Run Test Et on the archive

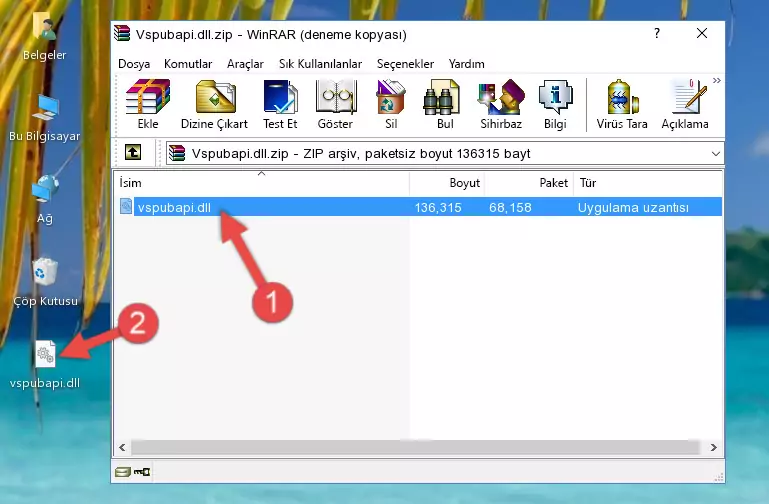coord(280,104)
